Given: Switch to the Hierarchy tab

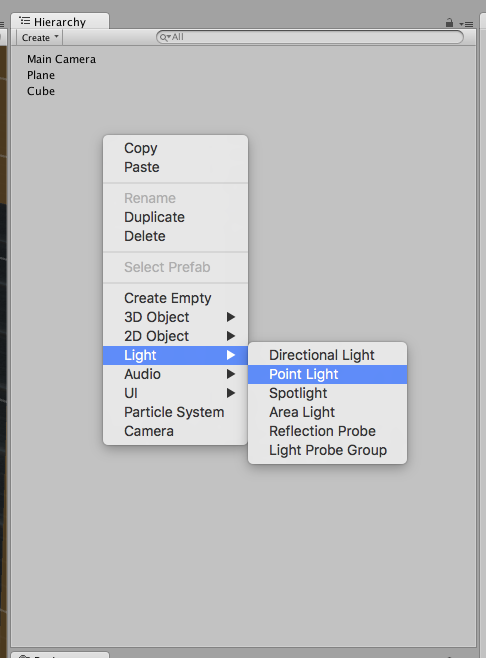Looking at the screenshot, I should point(60,21).
